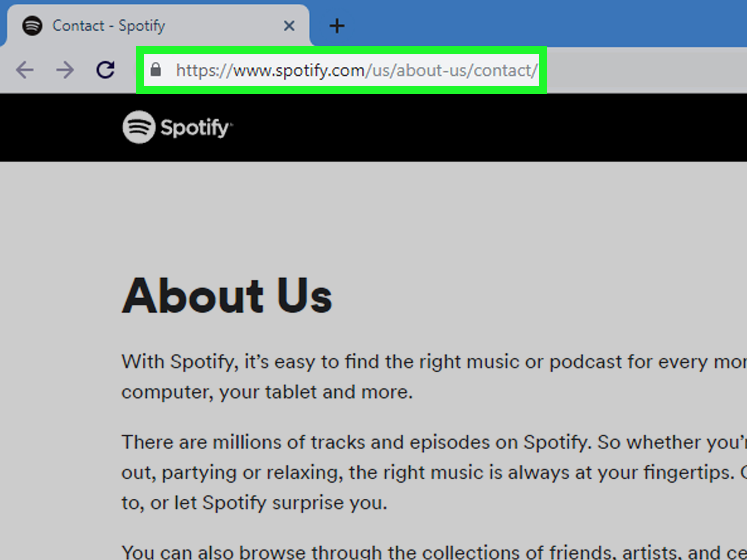
Task: Open a new tab with the plus button
Action: coord(337,26)
